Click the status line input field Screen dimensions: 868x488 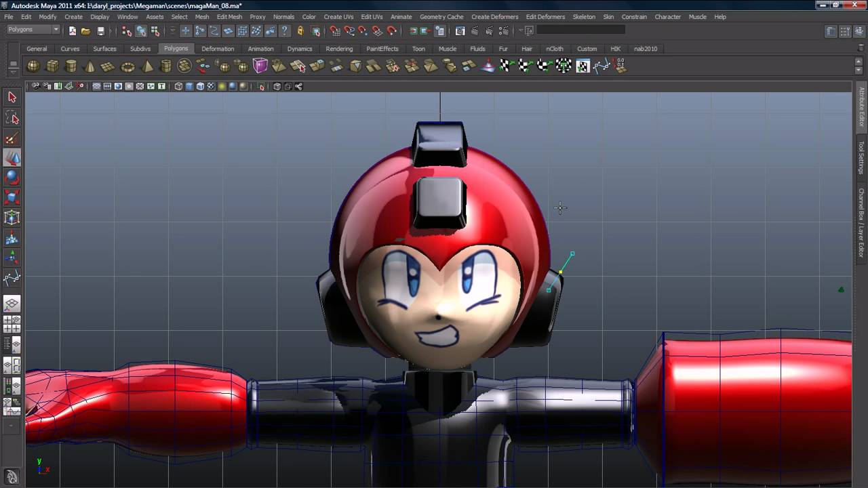click(581, 30)
